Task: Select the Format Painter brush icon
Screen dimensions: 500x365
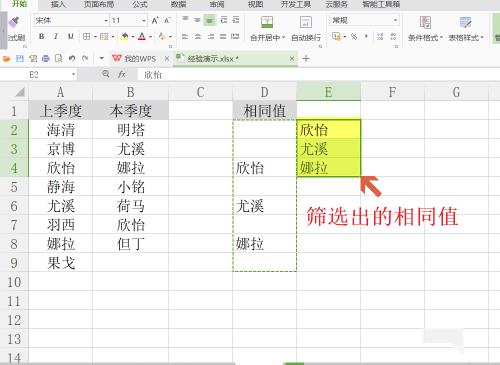Action: click(14, 22)
